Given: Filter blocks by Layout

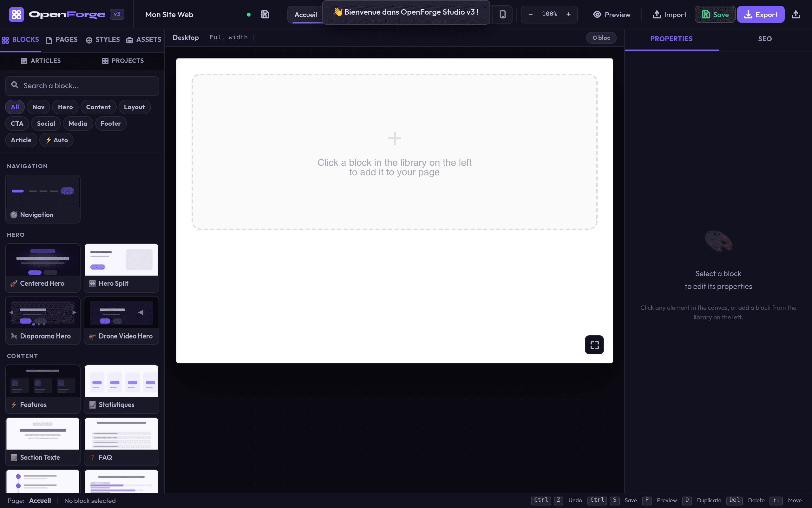Looking at the screenshot, I should coord(134,107).
